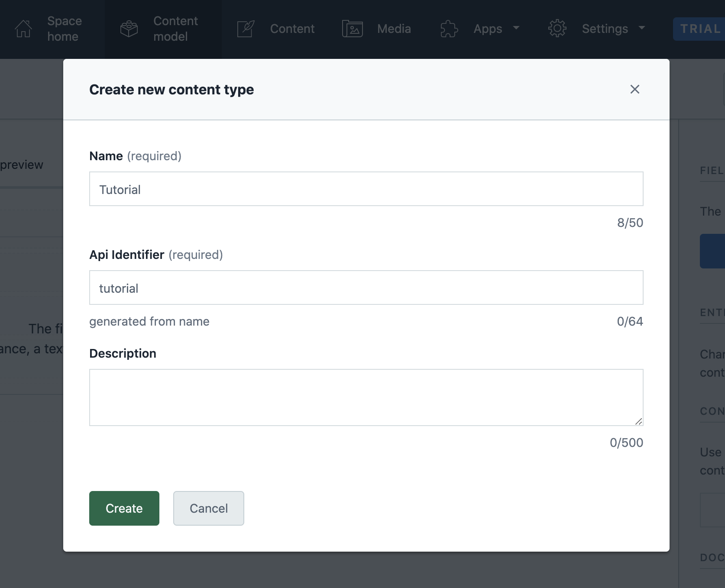Screen dimensions: 725x588
Task: Select the Api Identifier field
Action: click(x=366, y=288)
